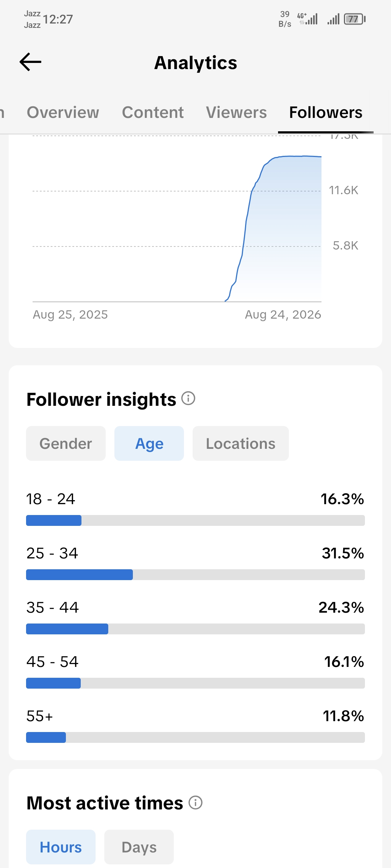The width and height of the screenshot is (391, 868).
Task: Choose the Hours view for active times
Action: [61, 847]
